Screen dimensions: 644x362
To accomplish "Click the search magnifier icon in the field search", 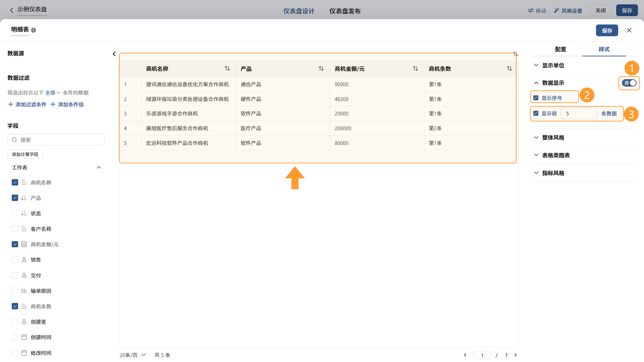I will (14, 140).
